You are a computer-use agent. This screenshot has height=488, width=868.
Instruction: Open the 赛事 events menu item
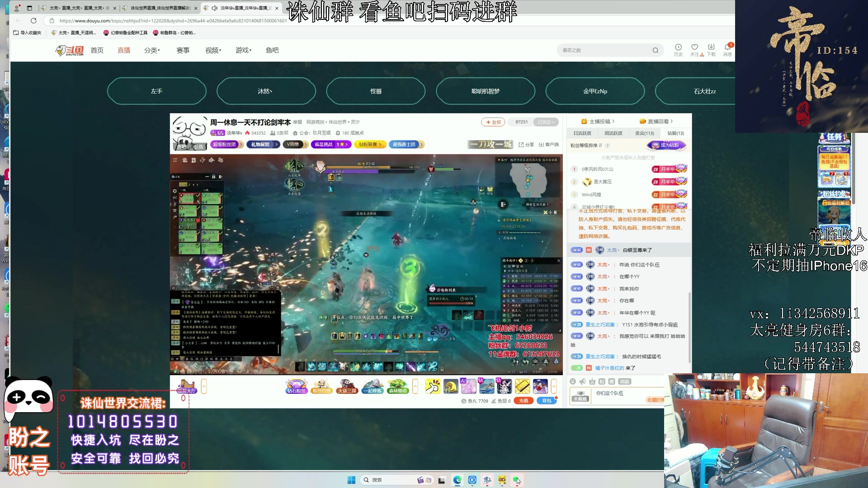[x=183, y=50]
